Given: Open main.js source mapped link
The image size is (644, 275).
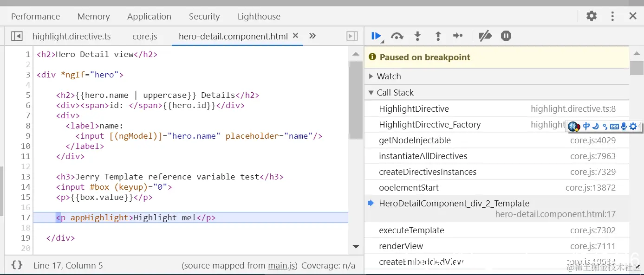Looking at the screenshot, I should point(281,266).
